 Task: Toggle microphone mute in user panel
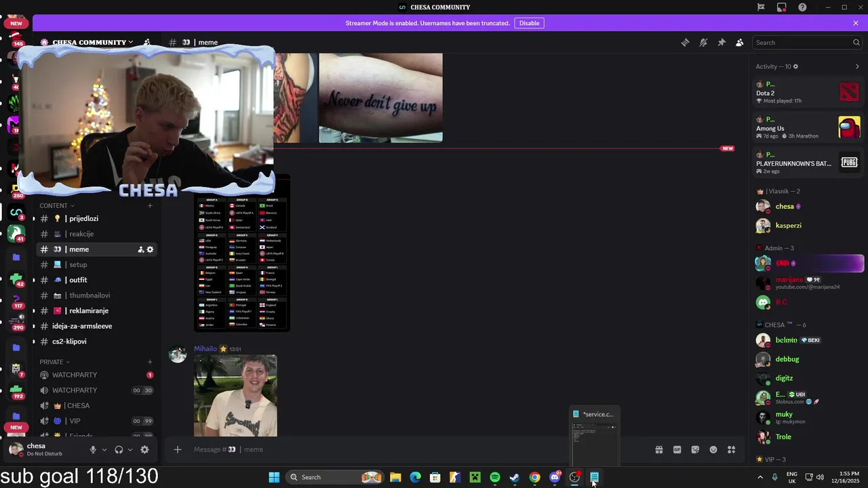[x=93, y=449]
